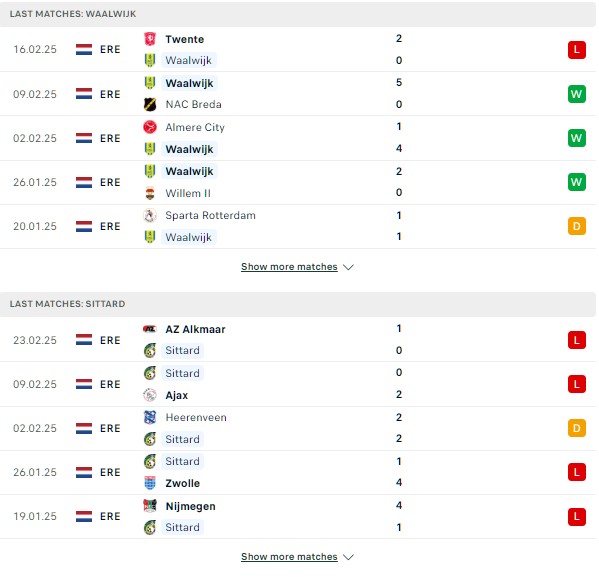Click the chevron beside Sittard's Show more matches

(x=348, y=557)
